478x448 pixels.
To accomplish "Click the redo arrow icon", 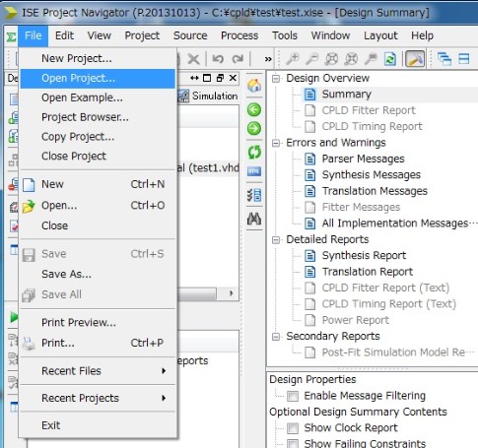I will 238,59.
